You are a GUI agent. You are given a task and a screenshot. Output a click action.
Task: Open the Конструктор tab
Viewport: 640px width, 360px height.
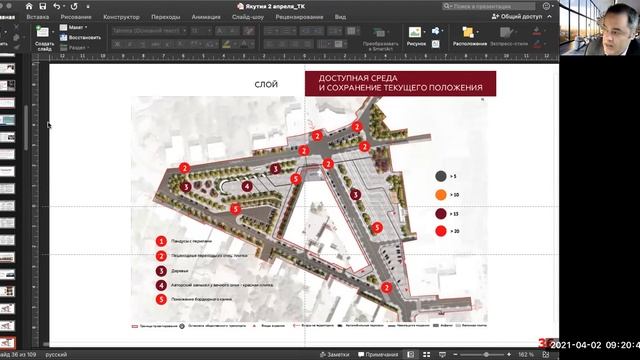pyautogui.click(x=121, y=17)
